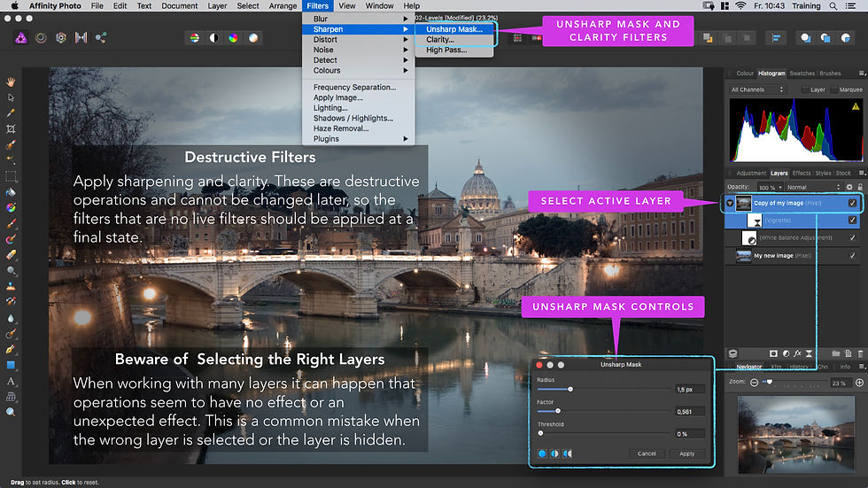Toggle visibility of Vignette layer
Viewport: 868px width, 488px height.
pos(852,221)
